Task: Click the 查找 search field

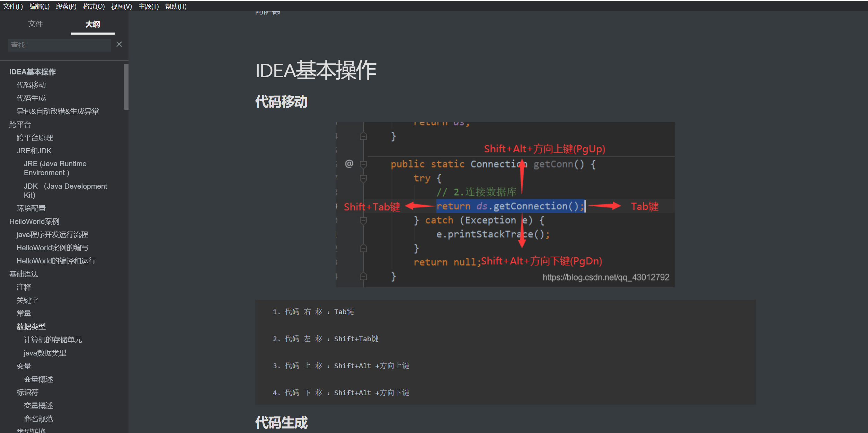Action: [59, 45]
